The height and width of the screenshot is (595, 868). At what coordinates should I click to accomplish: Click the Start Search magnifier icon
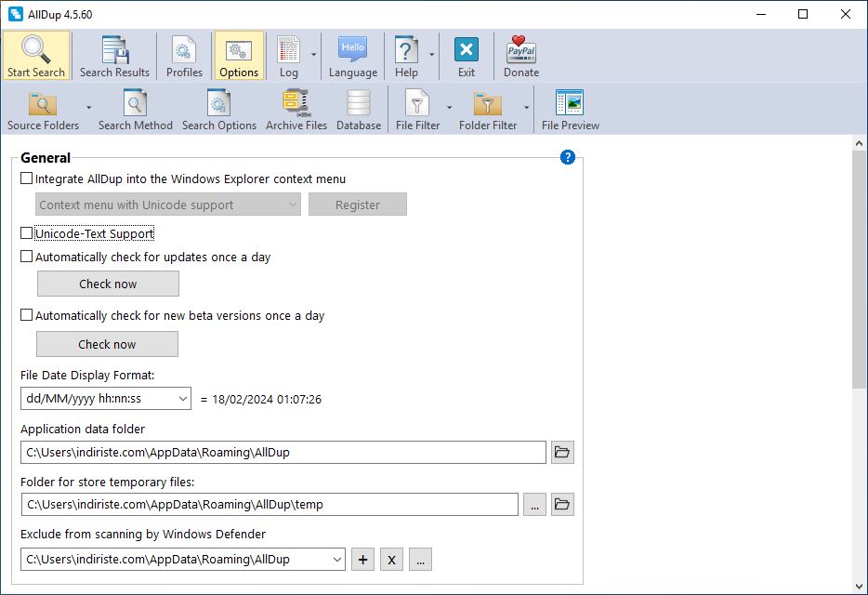(x=36, y=50)
